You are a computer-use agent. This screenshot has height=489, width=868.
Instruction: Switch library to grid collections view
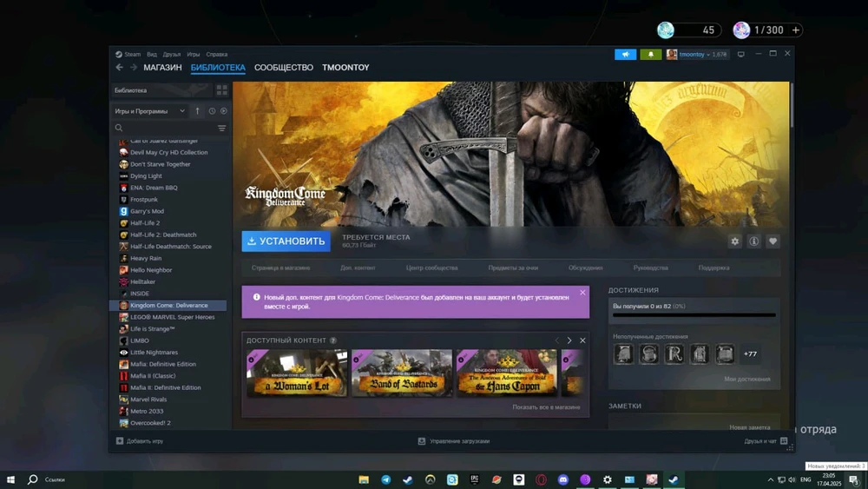point(221,90)
